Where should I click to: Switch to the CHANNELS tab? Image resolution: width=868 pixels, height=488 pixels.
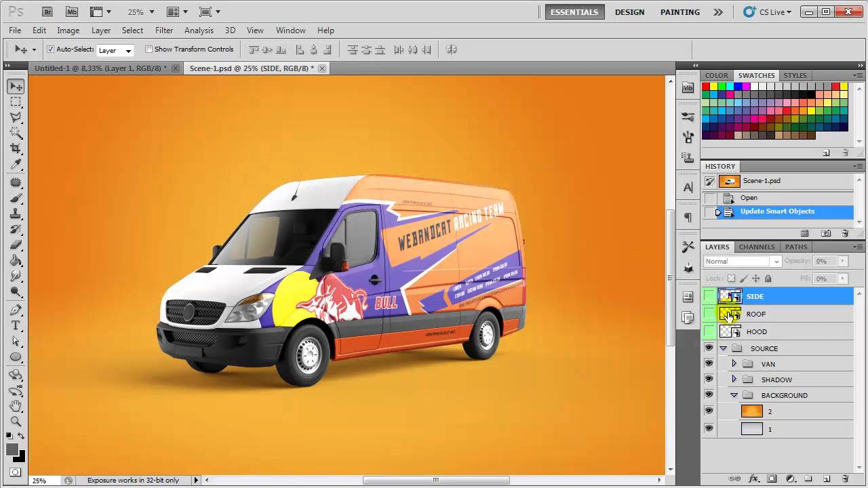(757, 247)
